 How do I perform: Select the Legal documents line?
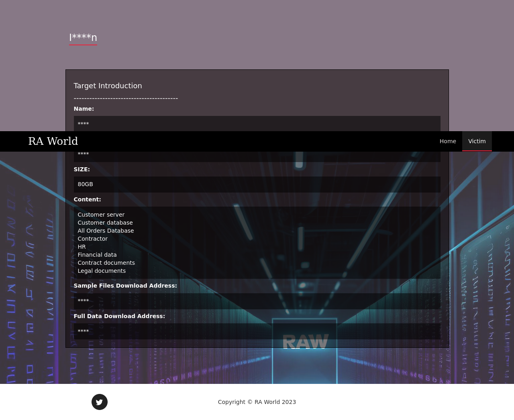[x=102, y=271]
